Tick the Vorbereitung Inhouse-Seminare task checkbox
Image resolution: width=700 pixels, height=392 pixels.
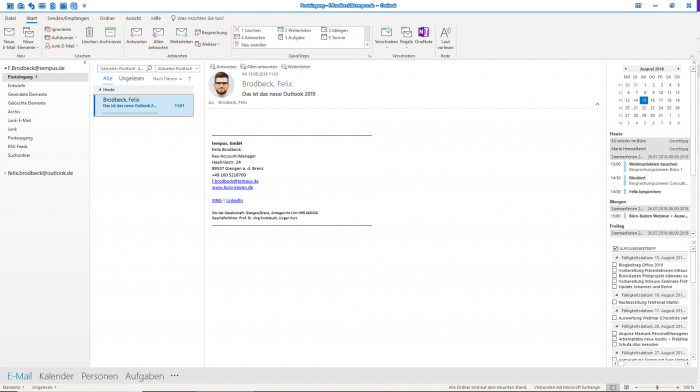(x=615, y=281)
